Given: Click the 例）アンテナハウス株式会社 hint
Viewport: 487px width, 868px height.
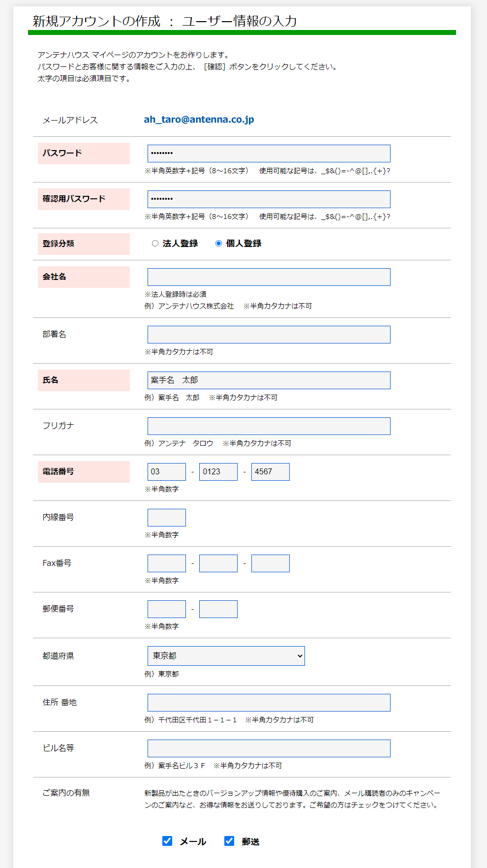Looking at the screenshot, I should [189, 306].
